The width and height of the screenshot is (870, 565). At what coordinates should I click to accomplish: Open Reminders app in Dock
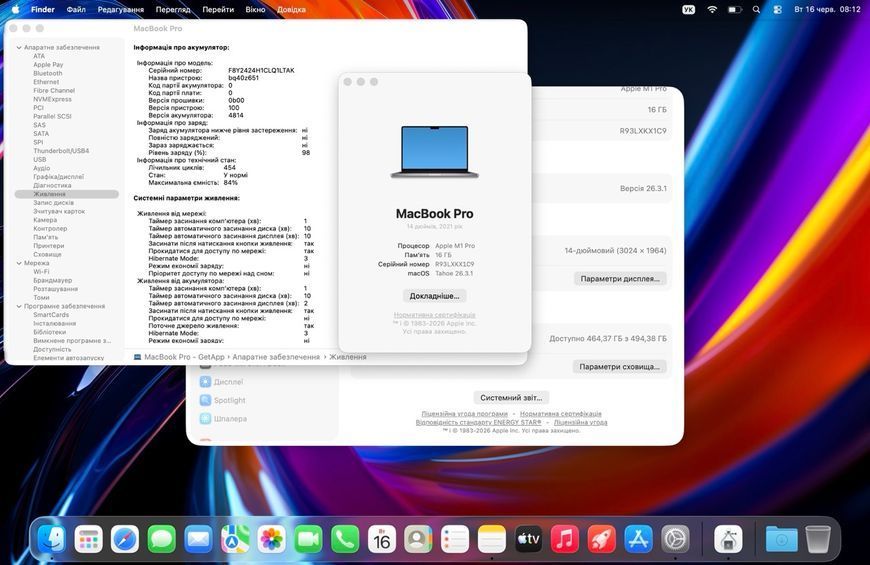455,538
